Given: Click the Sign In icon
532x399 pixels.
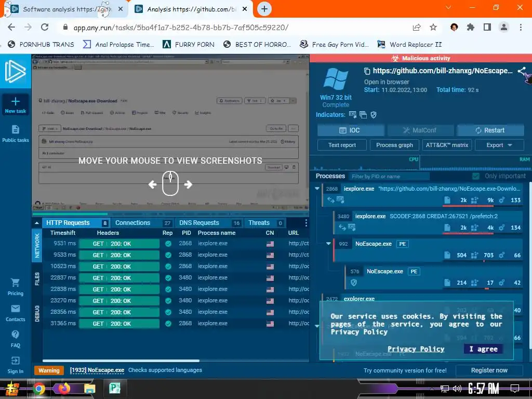Looking at the screenshot, I should 15,361.
